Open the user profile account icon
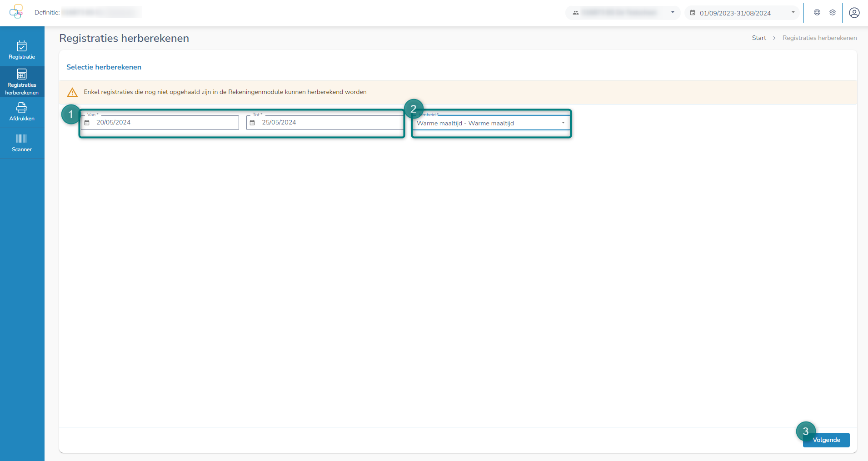The height and width of the screenshot is (461, 868). (x=854, y=13)
